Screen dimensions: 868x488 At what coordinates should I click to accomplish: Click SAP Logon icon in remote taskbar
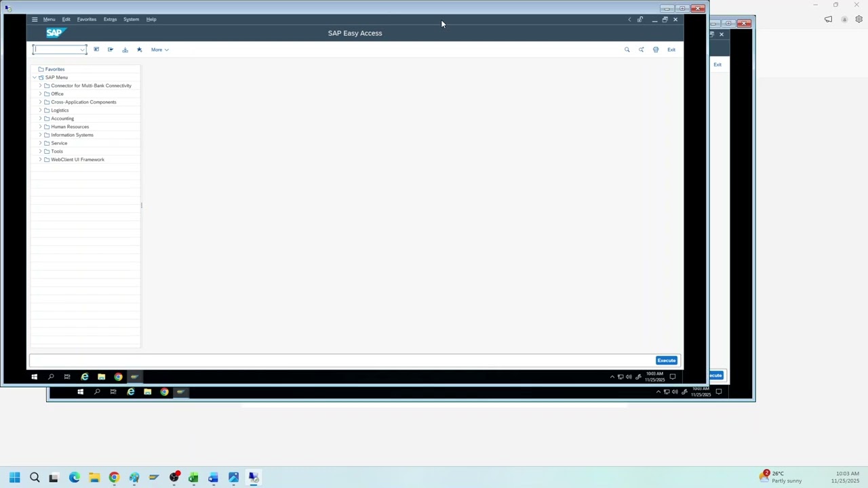[134, 377]
